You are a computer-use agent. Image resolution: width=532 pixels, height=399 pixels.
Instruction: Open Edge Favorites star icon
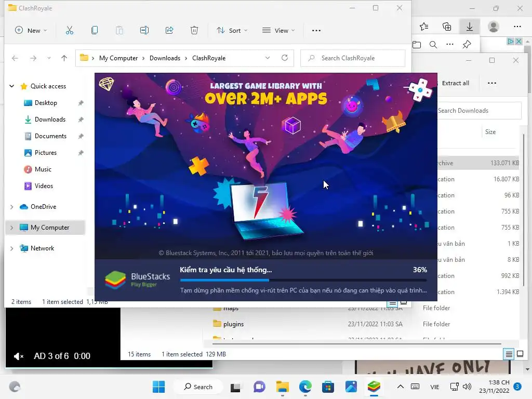pyautogui.click(x=424, y=26)
